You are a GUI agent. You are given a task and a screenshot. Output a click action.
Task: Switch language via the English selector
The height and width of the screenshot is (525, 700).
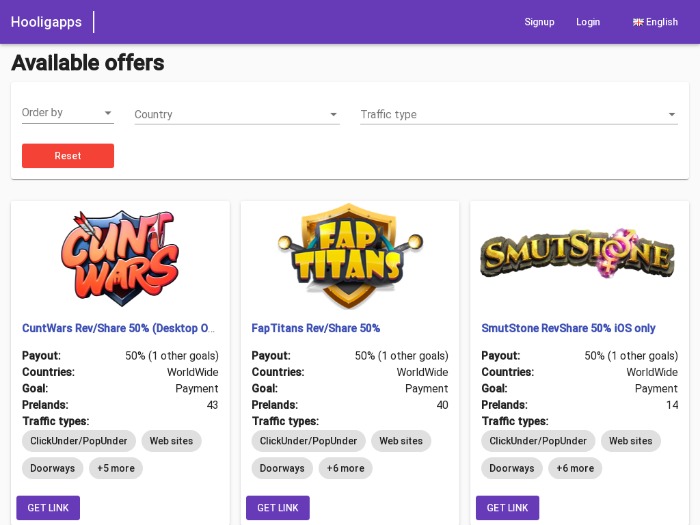(655, 22)
